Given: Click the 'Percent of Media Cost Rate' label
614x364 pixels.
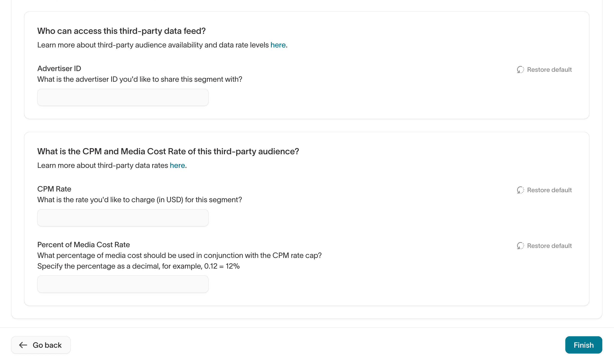Looking at the screenshot, I should click(84, 245).
